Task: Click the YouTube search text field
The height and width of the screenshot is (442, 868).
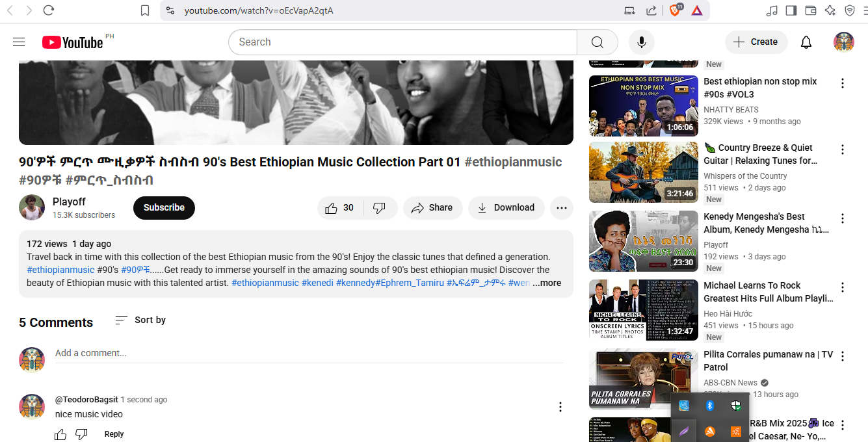Action: (x=402, y=42)
